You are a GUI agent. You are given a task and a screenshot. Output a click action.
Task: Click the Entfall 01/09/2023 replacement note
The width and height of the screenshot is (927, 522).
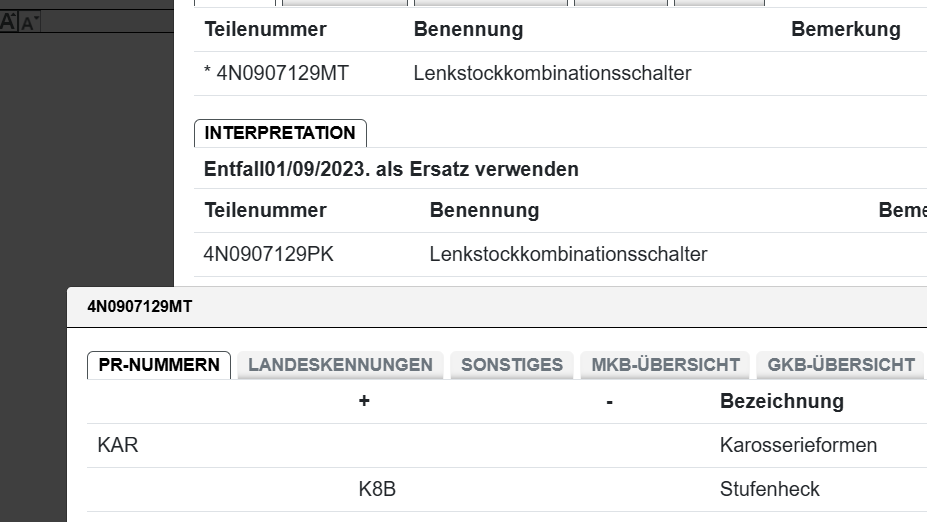tap(391, 169)
